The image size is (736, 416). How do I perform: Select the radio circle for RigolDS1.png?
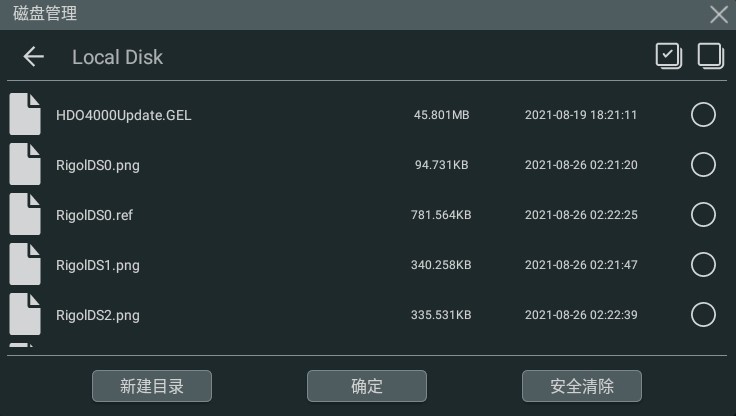[x=703, y=264]
